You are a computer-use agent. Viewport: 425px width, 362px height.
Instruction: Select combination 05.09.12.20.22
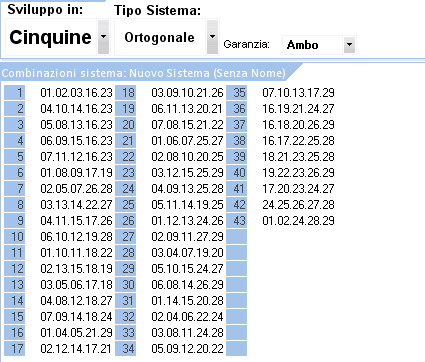187,349
